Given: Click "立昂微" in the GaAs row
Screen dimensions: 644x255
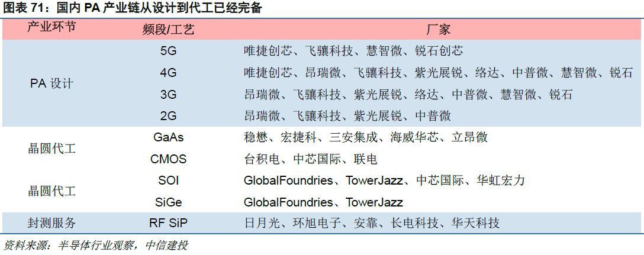Looking at the screenshot, I should (x=469, y=137).
